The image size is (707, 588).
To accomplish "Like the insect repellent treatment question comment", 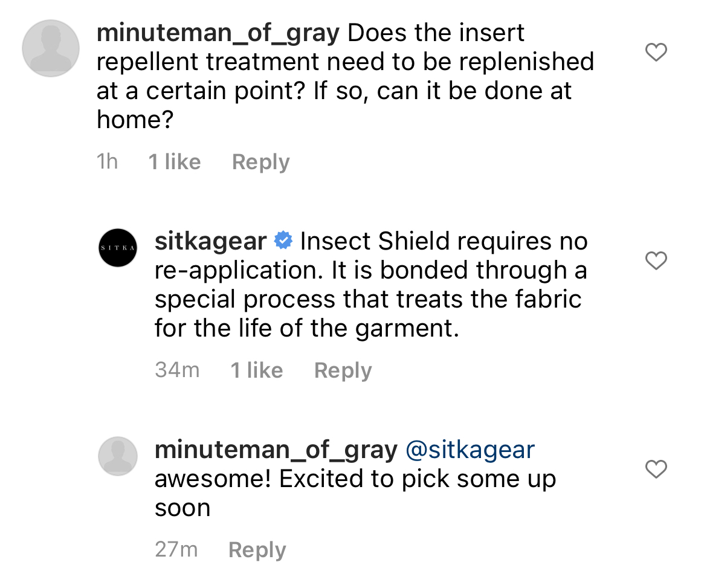I will (x=656, y=53).
